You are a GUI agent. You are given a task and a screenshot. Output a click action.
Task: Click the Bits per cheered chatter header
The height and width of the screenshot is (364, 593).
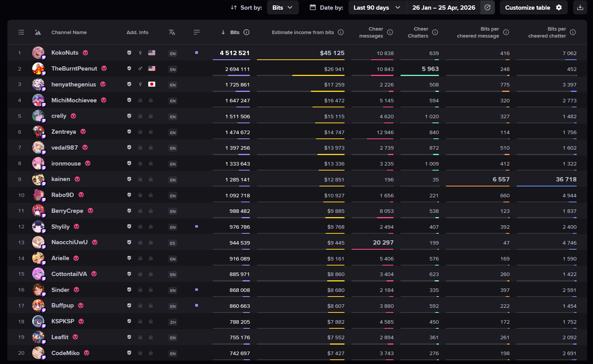(547, 32)
